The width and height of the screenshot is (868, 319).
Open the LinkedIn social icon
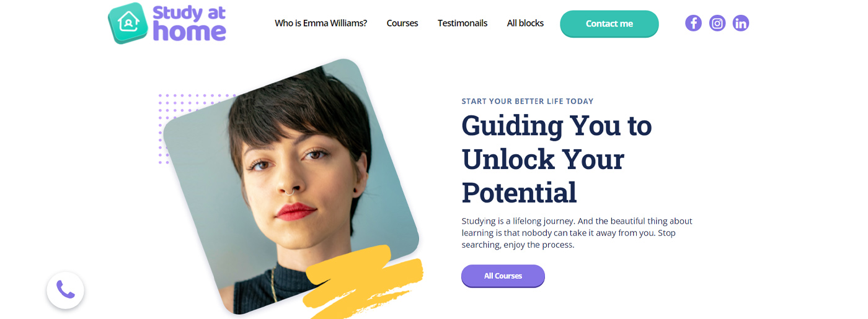coord(741,24)
